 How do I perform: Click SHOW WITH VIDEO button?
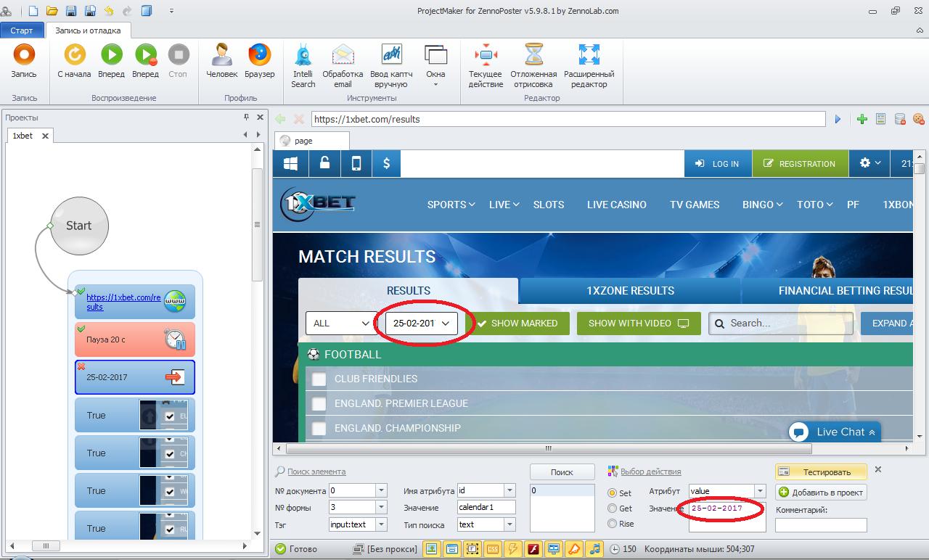639,323
